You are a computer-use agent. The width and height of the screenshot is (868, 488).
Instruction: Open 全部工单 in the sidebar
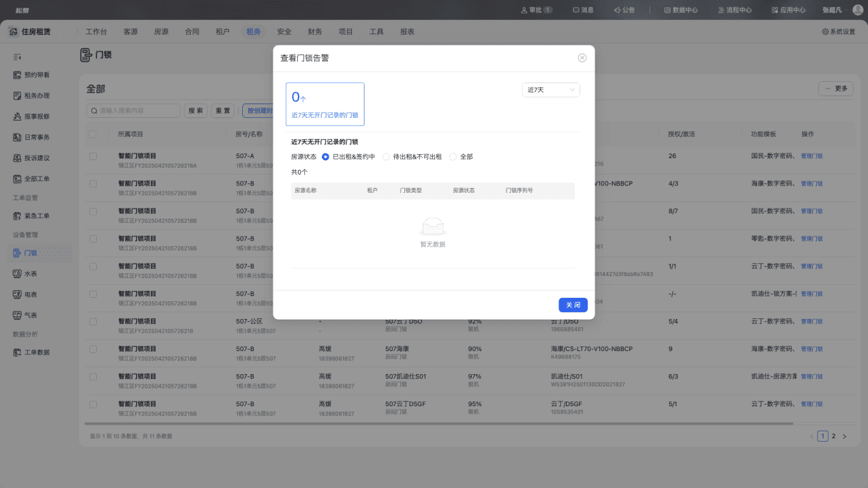tap(38, 179)
